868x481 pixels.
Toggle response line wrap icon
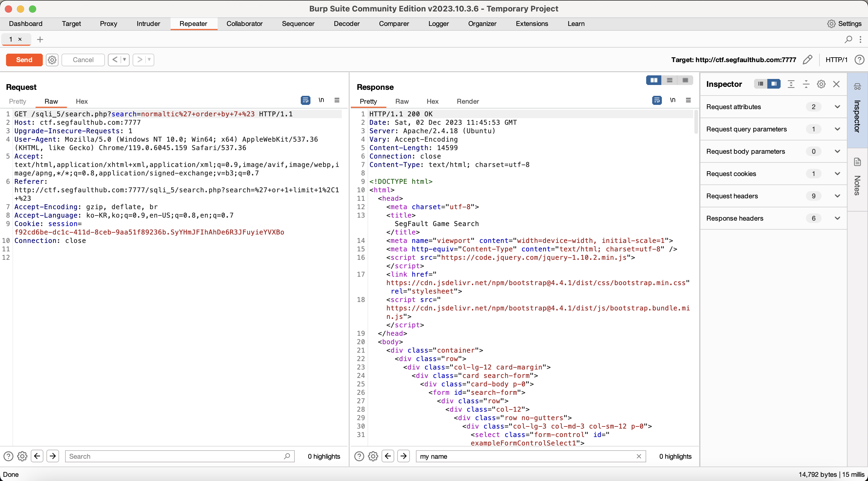[657, 100]
